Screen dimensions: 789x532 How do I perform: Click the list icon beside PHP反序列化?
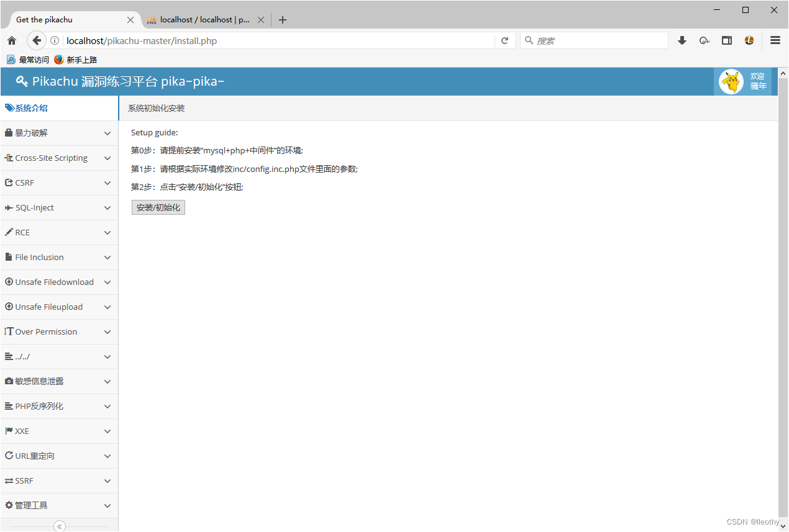point(9,406)
